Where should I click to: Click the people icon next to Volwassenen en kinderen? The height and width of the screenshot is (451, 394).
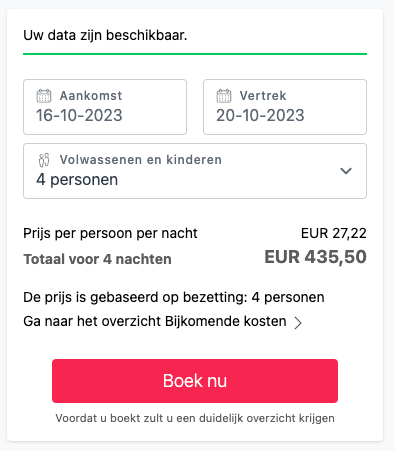[x=44, y=160]
